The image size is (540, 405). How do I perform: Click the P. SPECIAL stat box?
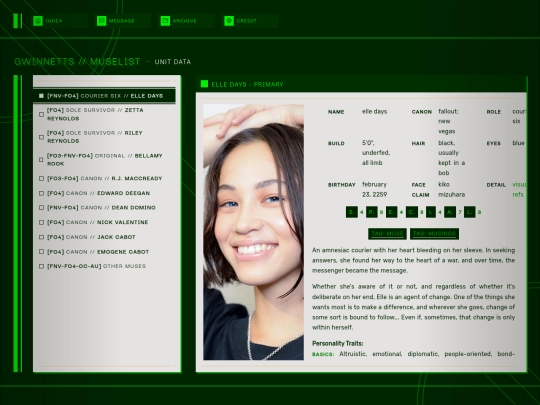pos(371,212)
